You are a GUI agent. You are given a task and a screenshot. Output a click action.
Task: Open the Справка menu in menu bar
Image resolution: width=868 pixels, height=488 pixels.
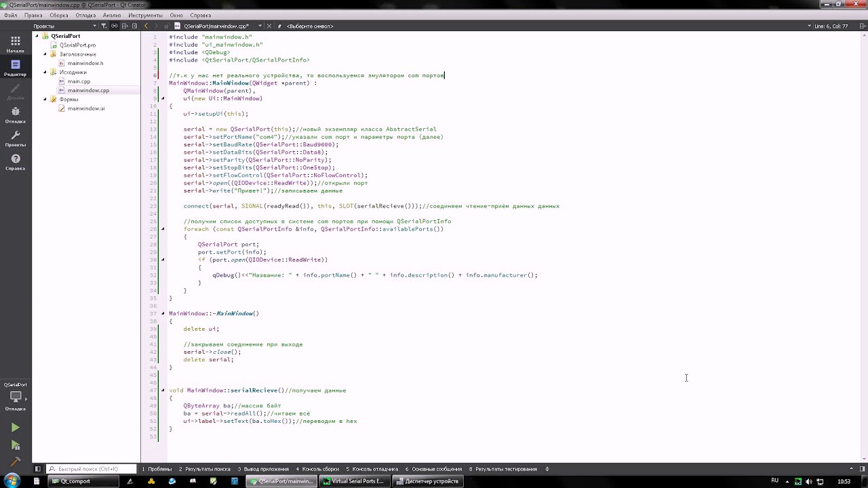tap(201, 15)
